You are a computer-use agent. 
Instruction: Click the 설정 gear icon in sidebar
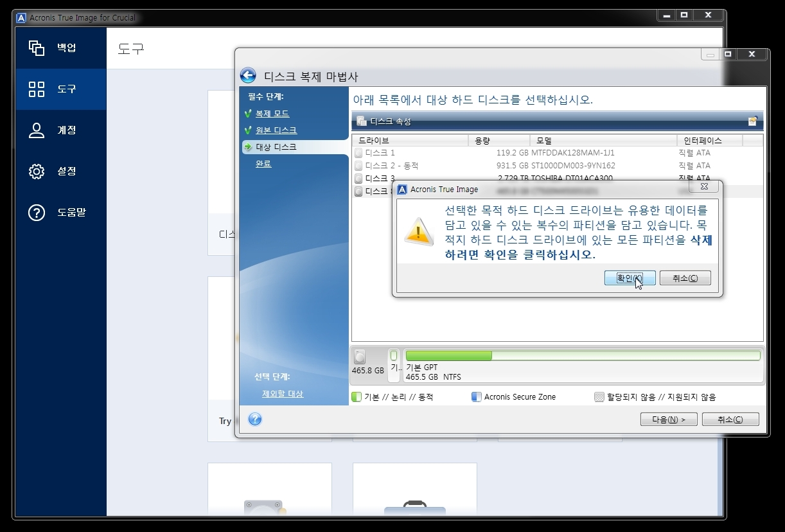[37, 171]
